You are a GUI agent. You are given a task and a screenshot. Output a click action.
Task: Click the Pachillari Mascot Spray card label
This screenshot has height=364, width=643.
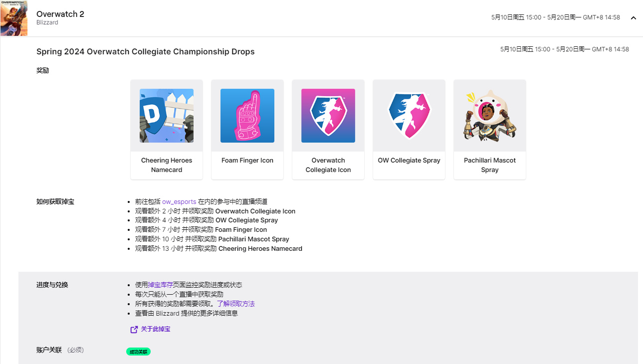tap(490, 165)
